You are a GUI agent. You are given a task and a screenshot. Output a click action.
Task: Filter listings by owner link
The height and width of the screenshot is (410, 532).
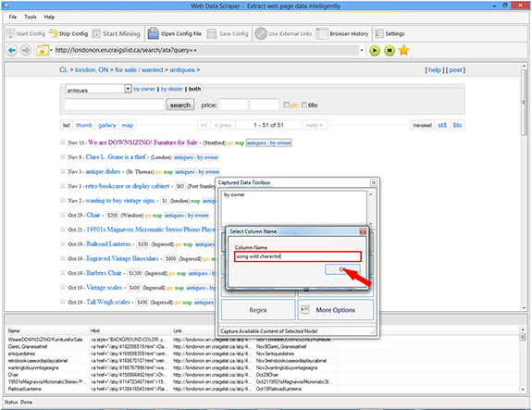point(144,89)
